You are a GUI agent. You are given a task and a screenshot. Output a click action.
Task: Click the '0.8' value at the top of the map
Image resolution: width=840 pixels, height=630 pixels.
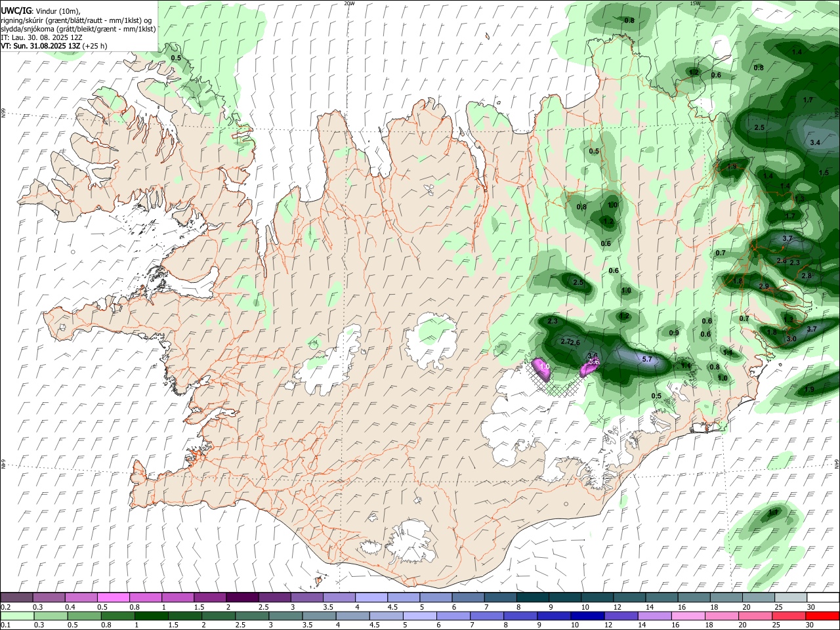[629, 20]
